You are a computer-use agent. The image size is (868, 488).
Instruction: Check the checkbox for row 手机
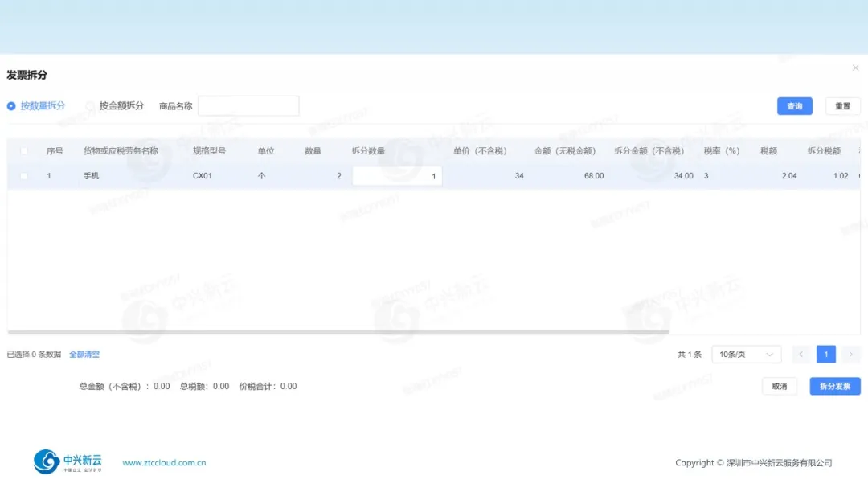24,175
